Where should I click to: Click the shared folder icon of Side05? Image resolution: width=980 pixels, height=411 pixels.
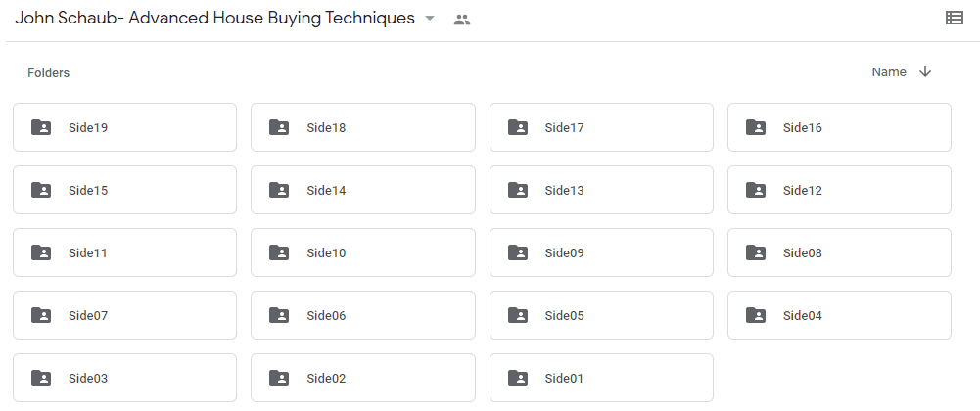(x=518, y=315)
